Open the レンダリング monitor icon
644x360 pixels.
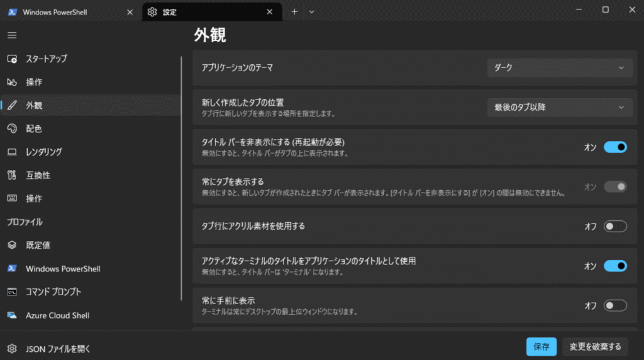pyautogui.click(x=12, y=152)
